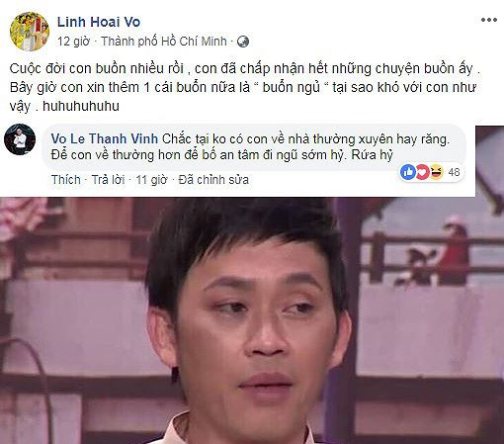Image resolution: width=504 pixels, height=444 pixels.
Task: Open Linh Hoai Vo's profile name link
Action: pyautogui.click(x=99, y=22)
